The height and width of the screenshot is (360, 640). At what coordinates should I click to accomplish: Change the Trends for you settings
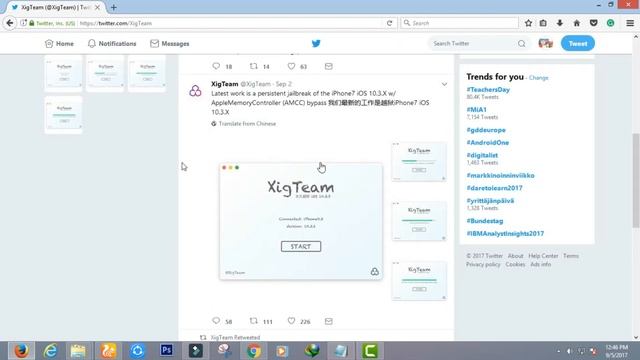coord(538,78)
